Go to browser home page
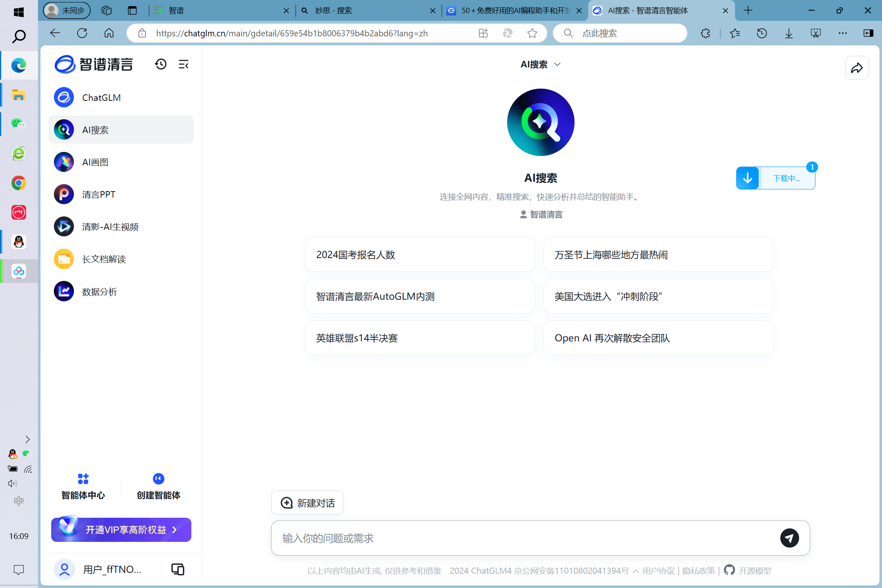 pyautogui.click(x=109, y=33)
